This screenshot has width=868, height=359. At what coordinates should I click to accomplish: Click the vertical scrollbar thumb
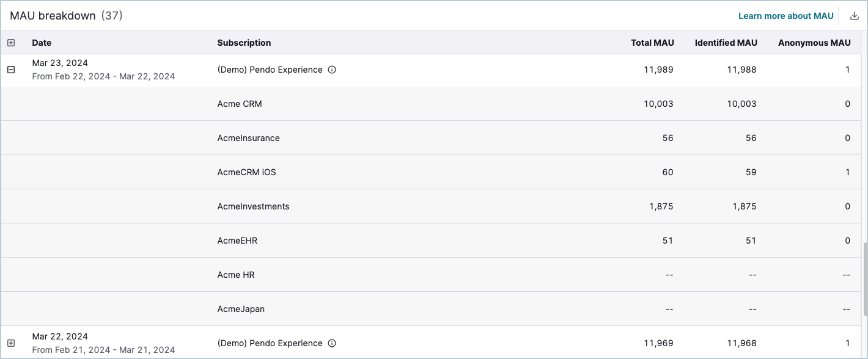click(864, 278)
